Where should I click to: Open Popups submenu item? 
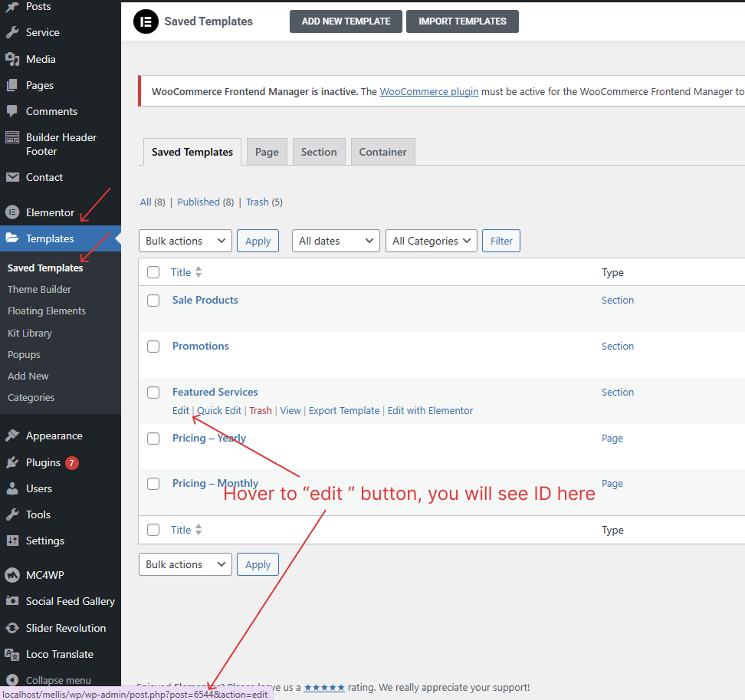(25, 354)
